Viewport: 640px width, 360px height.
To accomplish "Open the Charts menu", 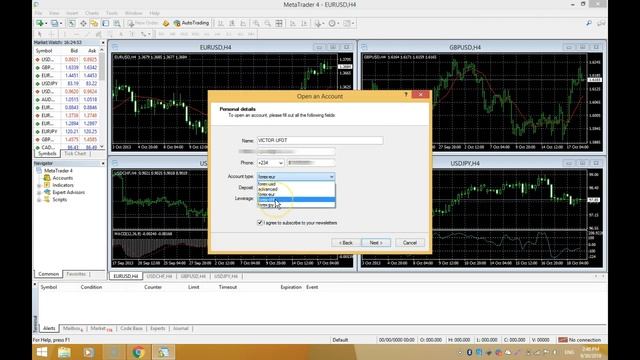I will pos(92,13).
